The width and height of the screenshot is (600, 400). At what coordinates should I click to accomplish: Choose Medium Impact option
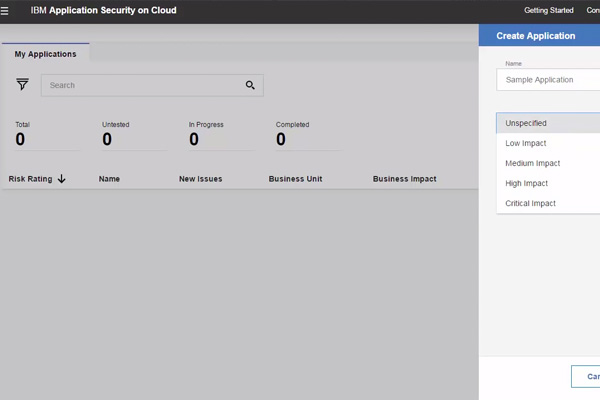pyautogui.click(x=548, y=163)
